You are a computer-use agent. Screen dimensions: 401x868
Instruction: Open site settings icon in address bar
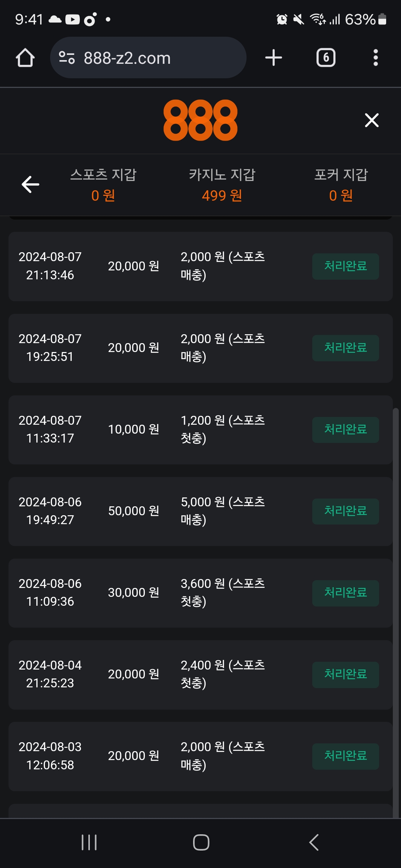(x=67, y=58)
